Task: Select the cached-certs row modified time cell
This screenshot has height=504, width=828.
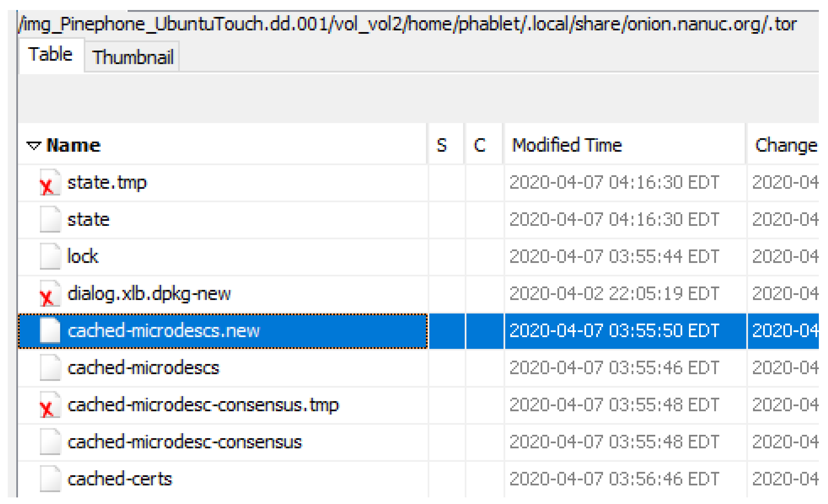Action: coord(614,479)
